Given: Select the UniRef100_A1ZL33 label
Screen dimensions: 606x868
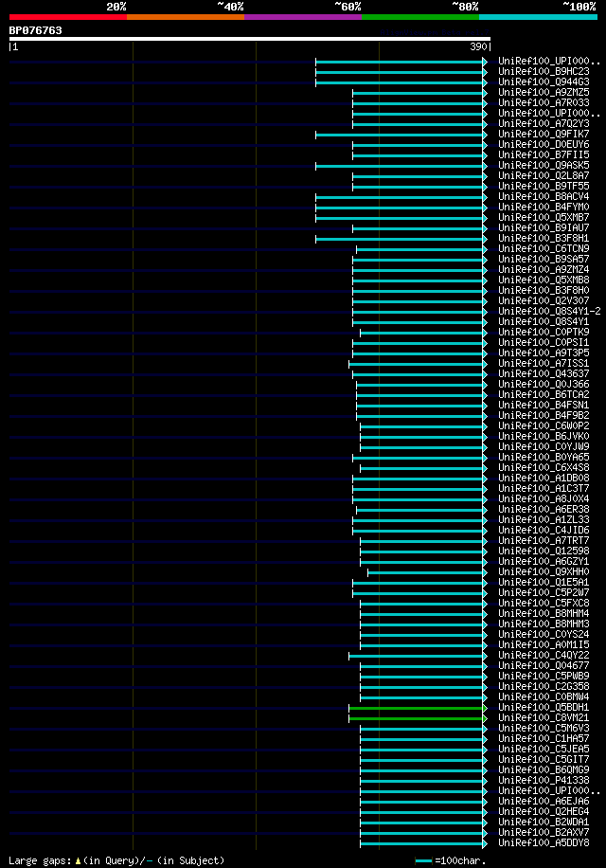Looking at the screenshot, I should pyautogui.click(x=544, y=520).
